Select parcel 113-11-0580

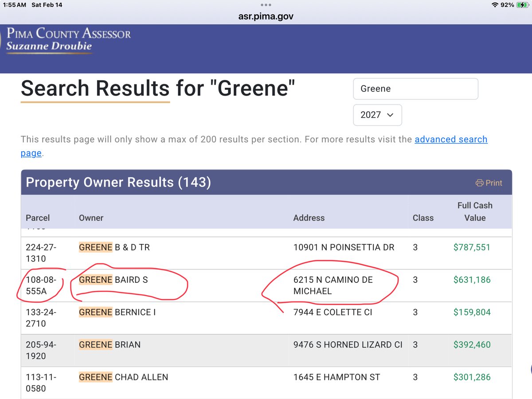tap(41, 383)
